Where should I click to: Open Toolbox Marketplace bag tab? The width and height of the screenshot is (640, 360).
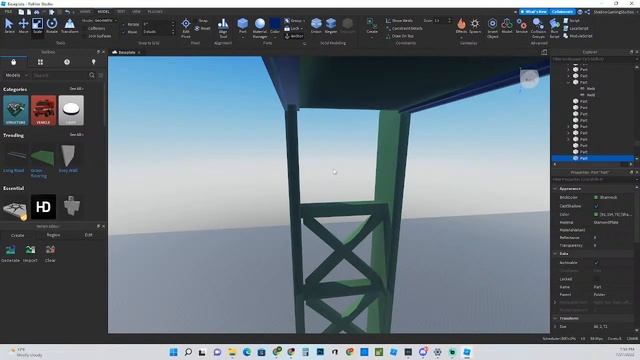click(x=13, y=62)
